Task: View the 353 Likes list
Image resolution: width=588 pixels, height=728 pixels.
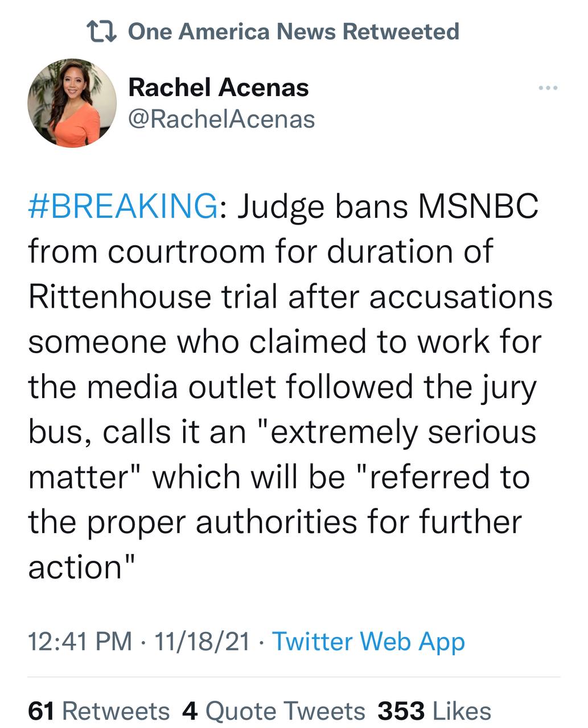Action: point(434,711)
